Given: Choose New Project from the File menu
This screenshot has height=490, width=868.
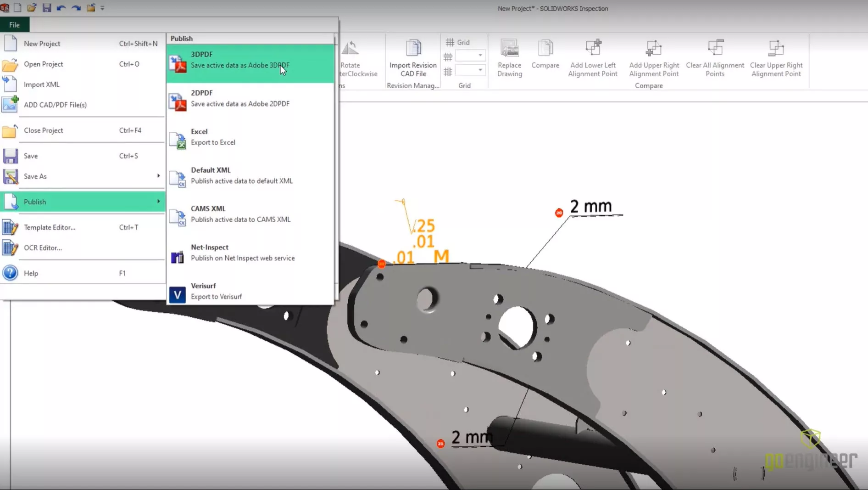Looking at the screenshot, I should point(83,44).
